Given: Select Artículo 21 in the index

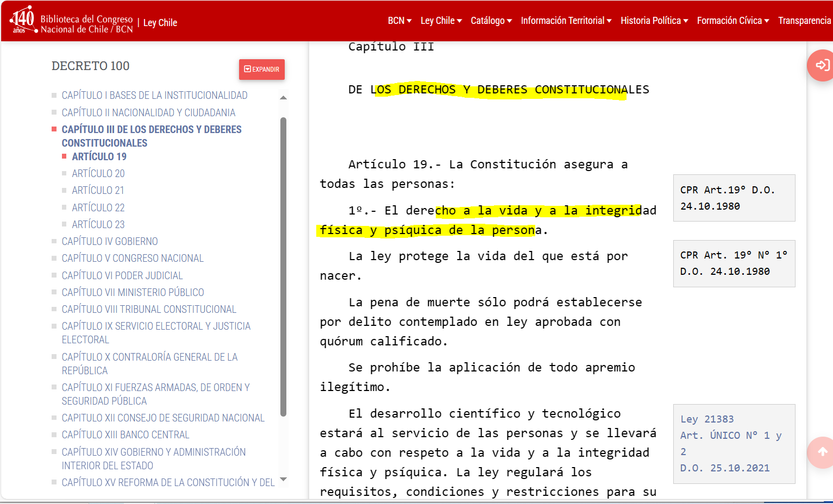Looking at the screenshot, I should click(x=98, y=190).
